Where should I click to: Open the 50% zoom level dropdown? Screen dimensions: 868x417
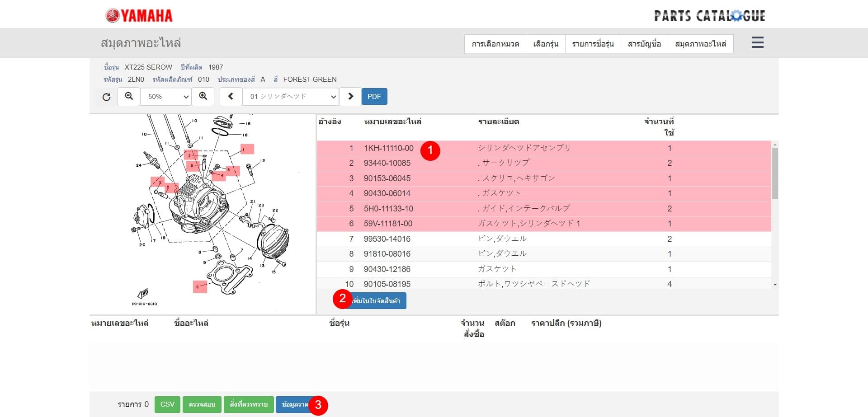pos(166,97)
